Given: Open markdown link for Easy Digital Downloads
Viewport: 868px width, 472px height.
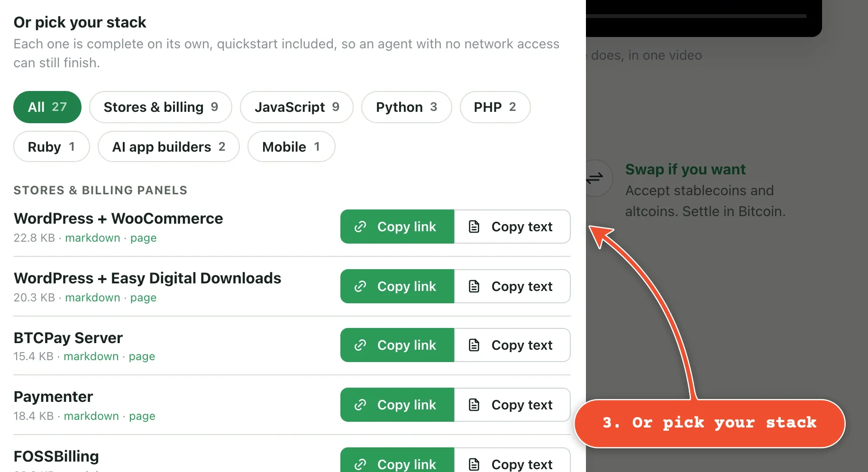Looking at the screenshot, I should click(93, 298).
